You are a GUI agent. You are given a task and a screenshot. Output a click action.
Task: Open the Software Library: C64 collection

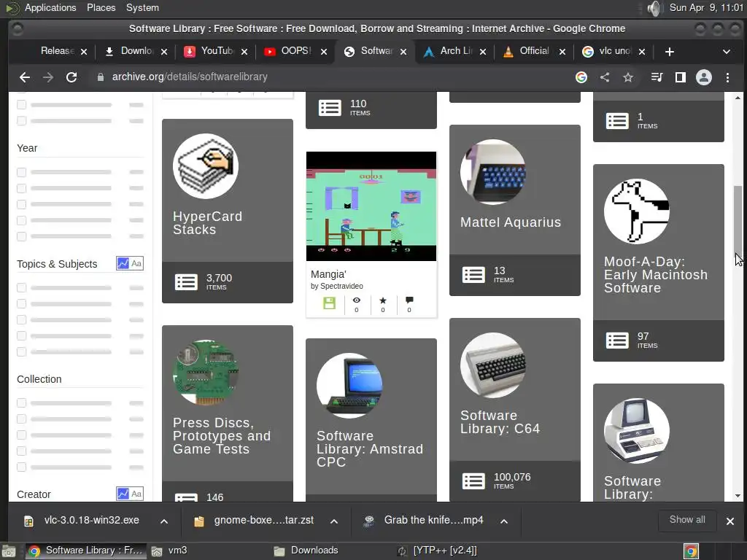pyautogui.click(x=500, y=422)
